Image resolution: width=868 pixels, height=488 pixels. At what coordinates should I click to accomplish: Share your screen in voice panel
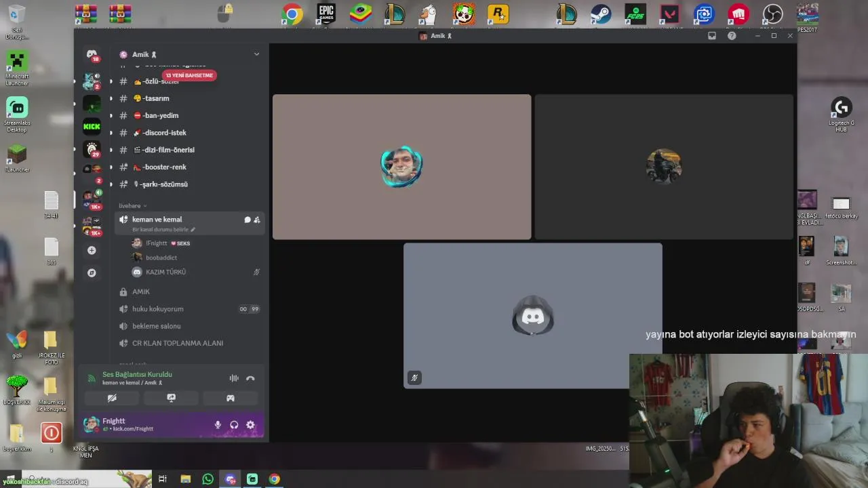coord(171,398)
